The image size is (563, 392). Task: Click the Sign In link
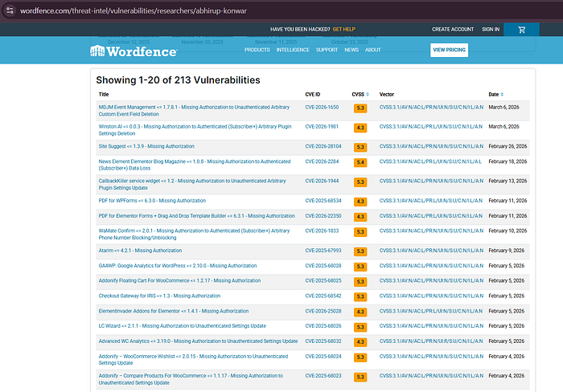(x=491, y=30)
